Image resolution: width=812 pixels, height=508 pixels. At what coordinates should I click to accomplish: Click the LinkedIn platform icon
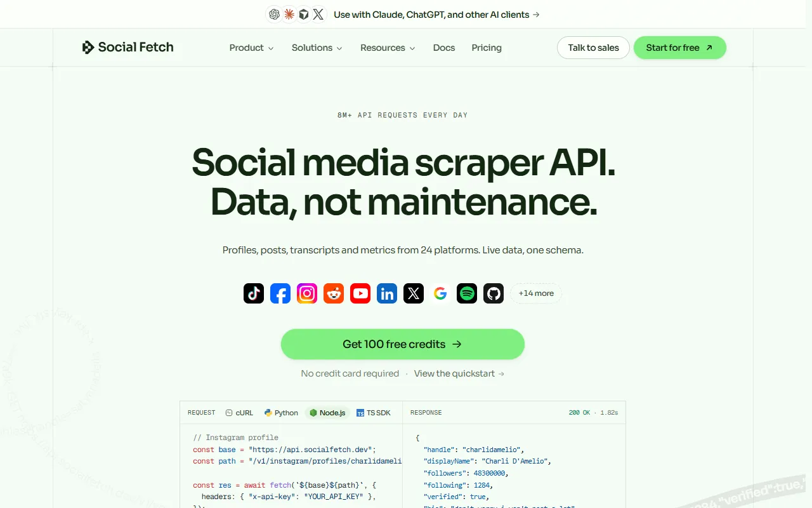[387, 293]
